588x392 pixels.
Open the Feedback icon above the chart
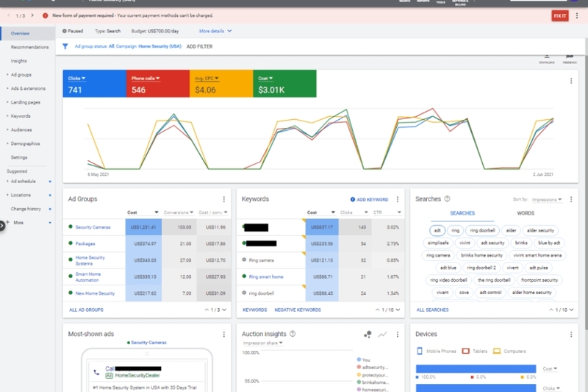(x=570, y=57)
